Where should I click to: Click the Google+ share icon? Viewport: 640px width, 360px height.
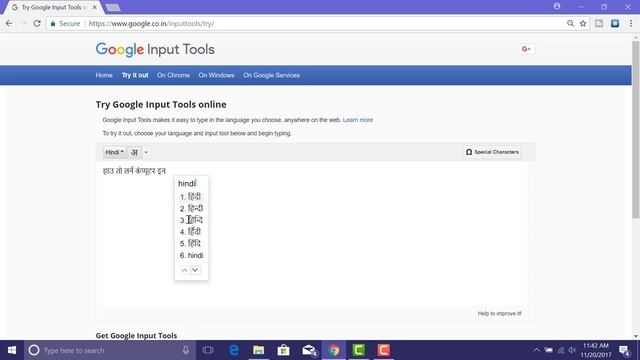526,49
